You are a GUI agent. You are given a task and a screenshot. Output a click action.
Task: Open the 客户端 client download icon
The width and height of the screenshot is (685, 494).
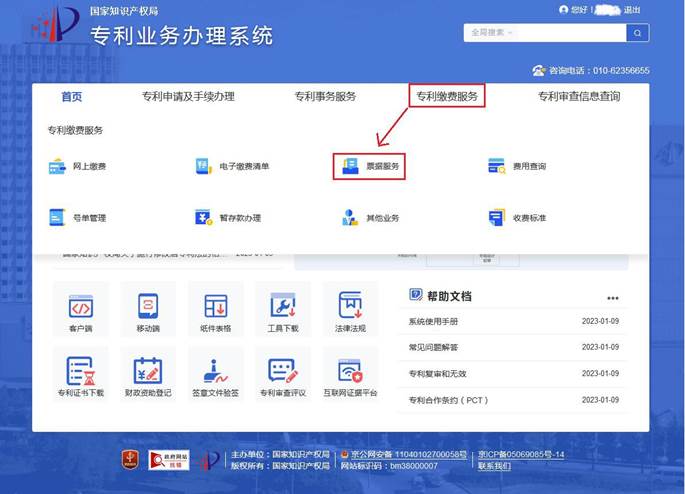click(x=80, y=307)
